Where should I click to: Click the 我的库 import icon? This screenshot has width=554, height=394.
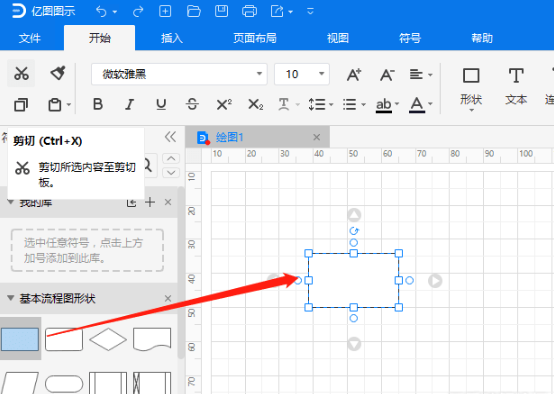click(x=131, y=202)
